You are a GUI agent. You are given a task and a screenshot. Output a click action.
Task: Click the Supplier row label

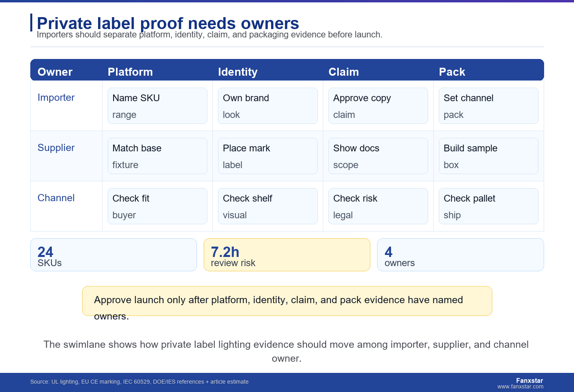(56, 148)
